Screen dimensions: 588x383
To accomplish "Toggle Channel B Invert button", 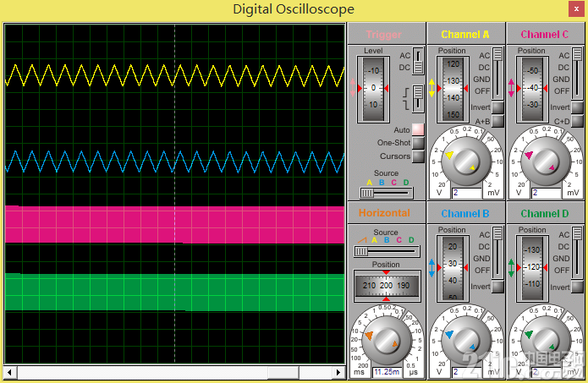I will [x=497, y=287].
